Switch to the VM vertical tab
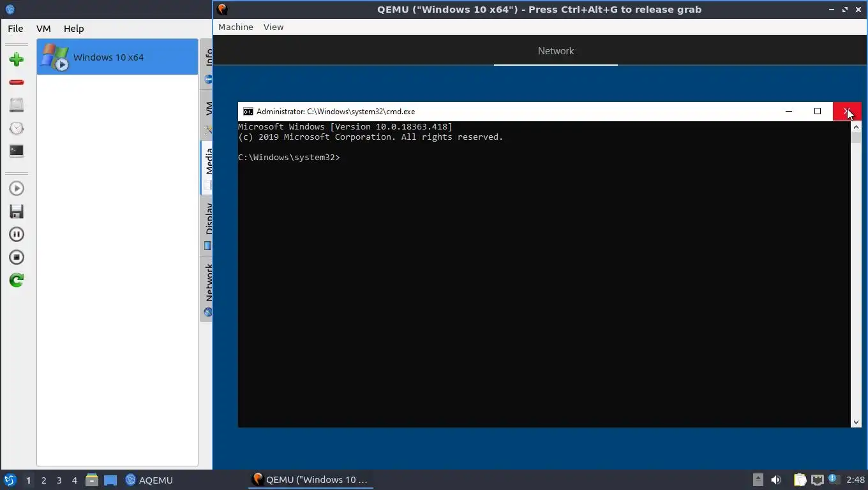 coord(207,115)
